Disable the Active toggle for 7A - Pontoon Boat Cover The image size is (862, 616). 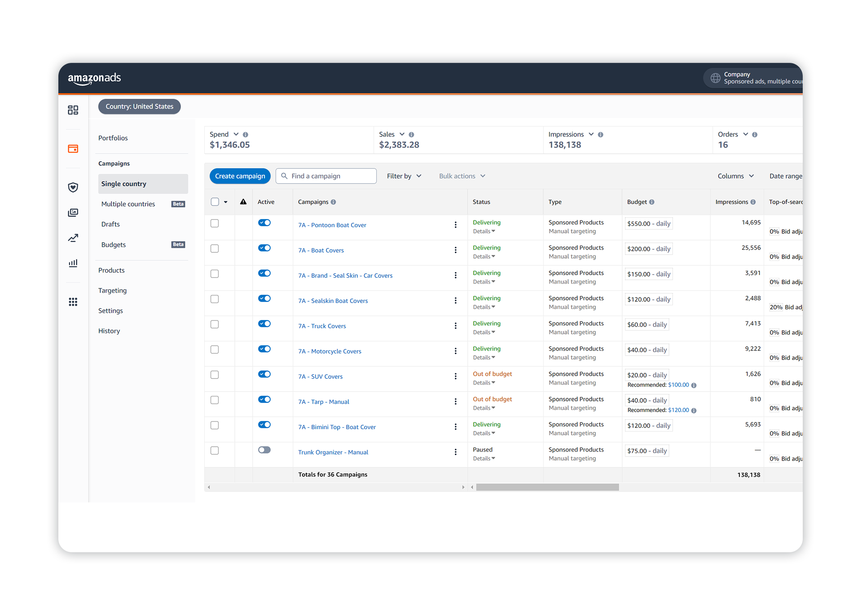click(264, 222)
